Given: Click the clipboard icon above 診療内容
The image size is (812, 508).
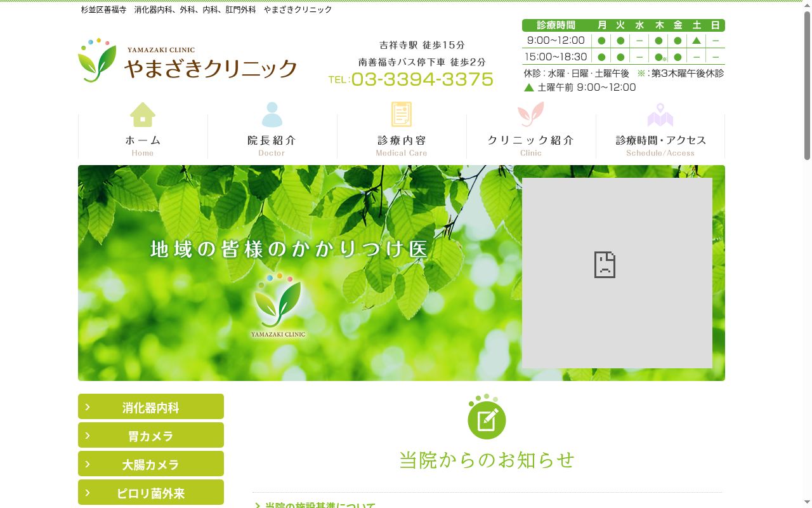Looking at the screenshot, I should (x=402, y=115).
